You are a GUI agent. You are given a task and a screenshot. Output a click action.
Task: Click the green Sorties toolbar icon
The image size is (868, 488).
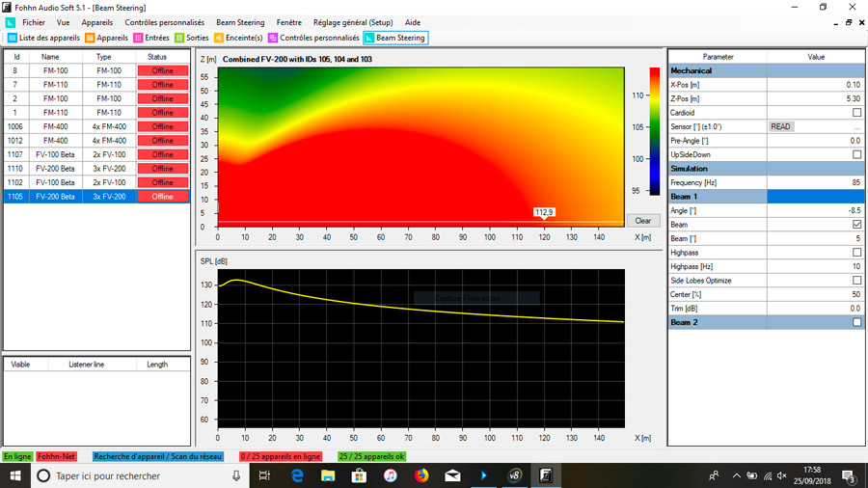click(179, 38)
